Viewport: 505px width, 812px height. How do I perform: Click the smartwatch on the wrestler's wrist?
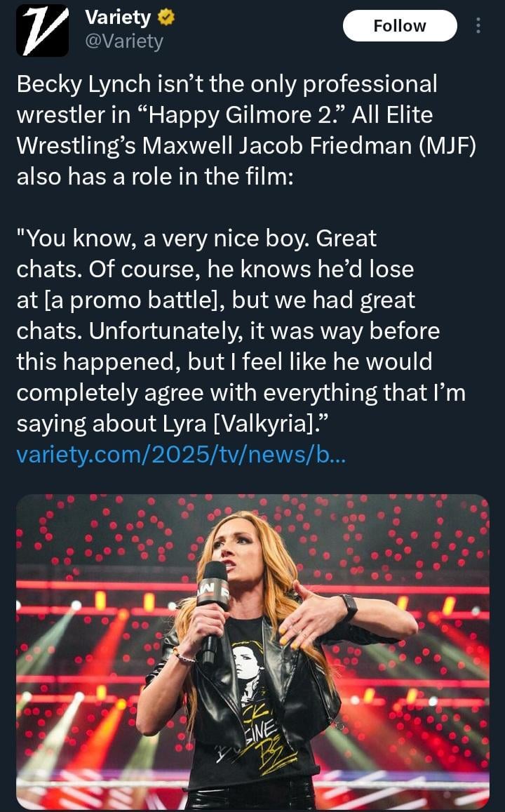click(x=348, y=607)
